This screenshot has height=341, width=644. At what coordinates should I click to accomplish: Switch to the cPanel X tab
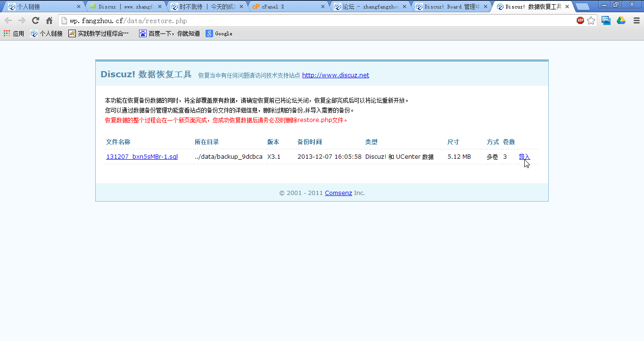[288, 7]
